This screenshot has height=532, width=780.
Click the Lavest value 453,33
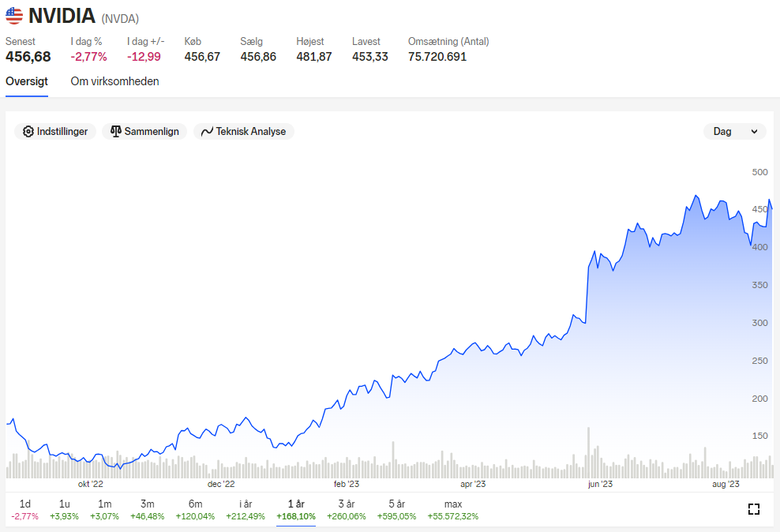(x=370, y=57)
